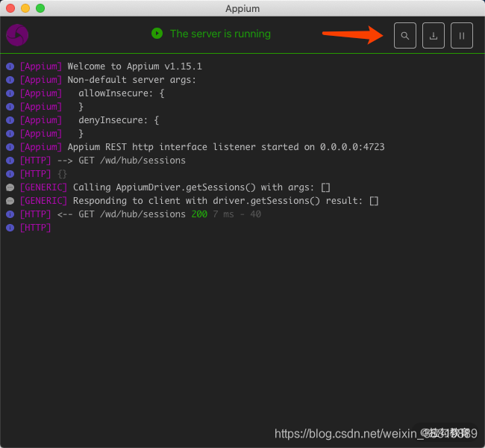This screenshot has width=485, height=448.
Task: Click the Appium window title
Action: tap(242, 8)
